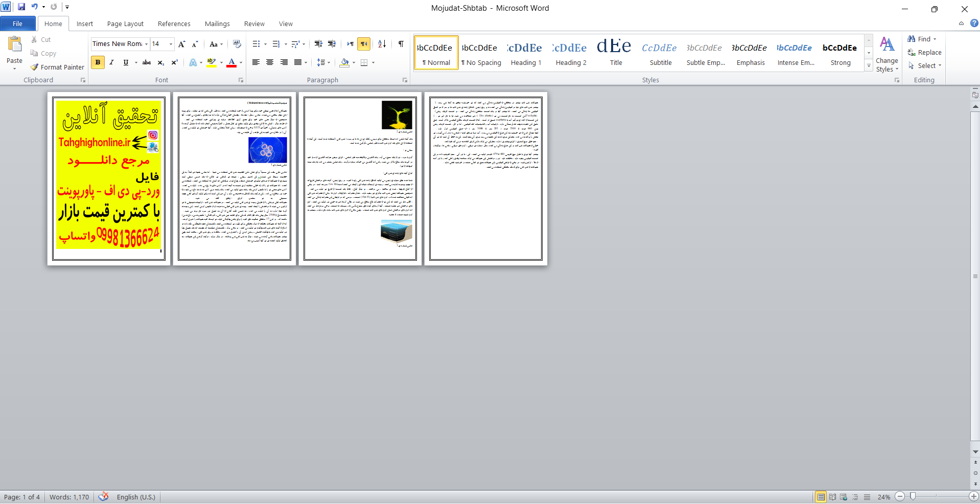Click the Grow Font icon
980x504 pixels.
pyautogui.click(x=181, y=44)
